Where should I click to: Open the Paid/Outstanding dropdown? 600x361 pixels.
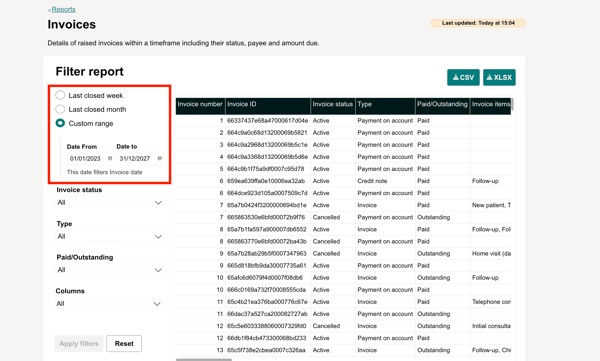109,270
